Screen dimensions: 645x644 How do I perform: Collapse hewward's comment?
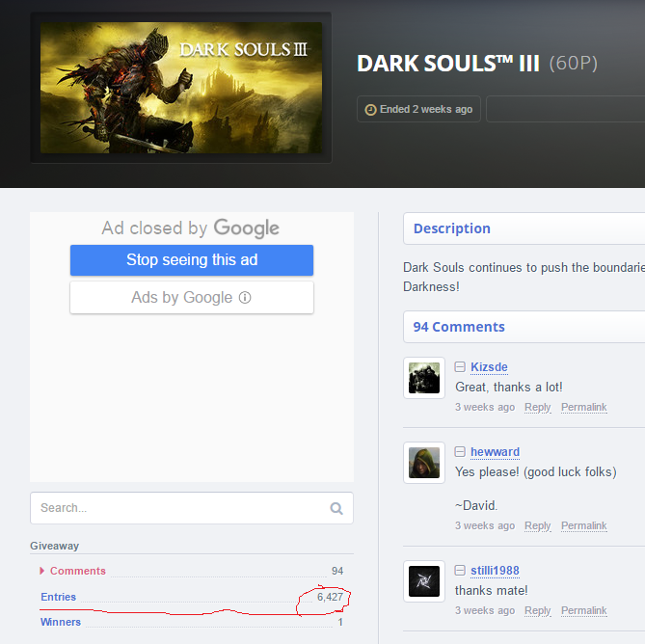(460, 451)
